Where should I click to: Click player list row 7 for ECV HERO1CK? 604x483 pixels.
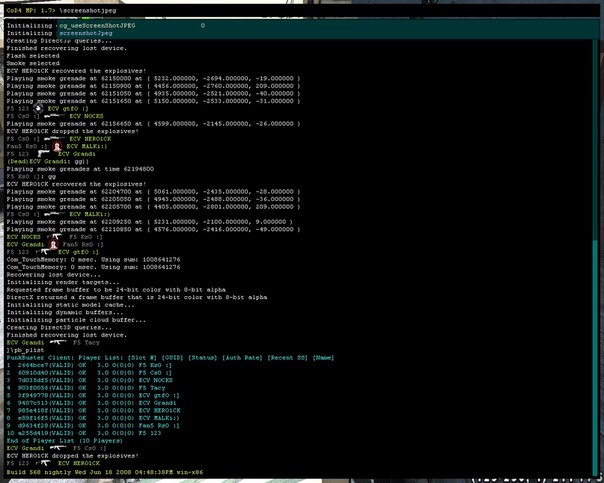click(94, 411)
